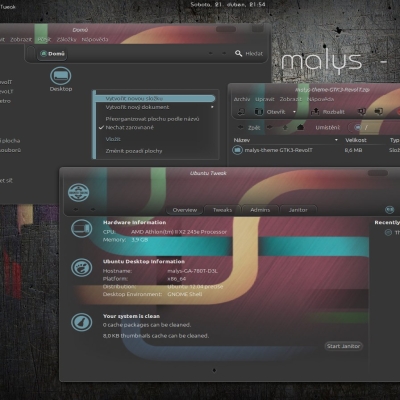Click Domů path button in file manager
This screenshot has width=400, height=400.
click(52, 53)
